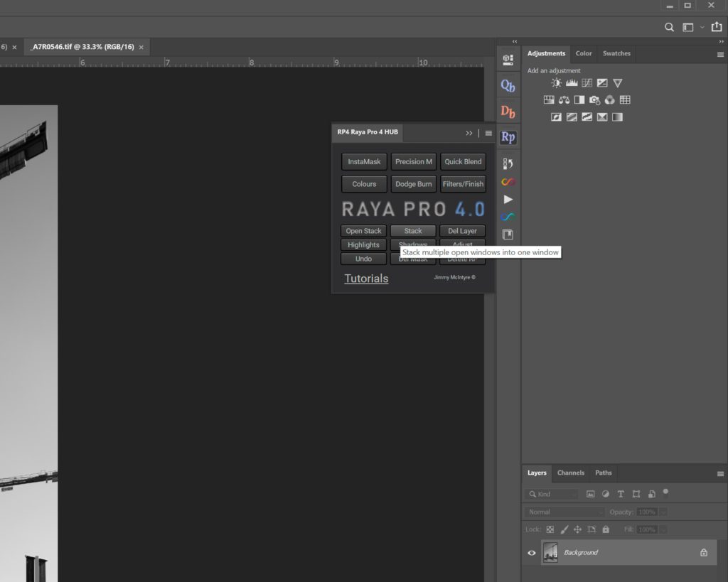The width and height of the screenshot is (728, 582).
Task: Open the Raya Pro Tutorials link
Action: (366, 279)
